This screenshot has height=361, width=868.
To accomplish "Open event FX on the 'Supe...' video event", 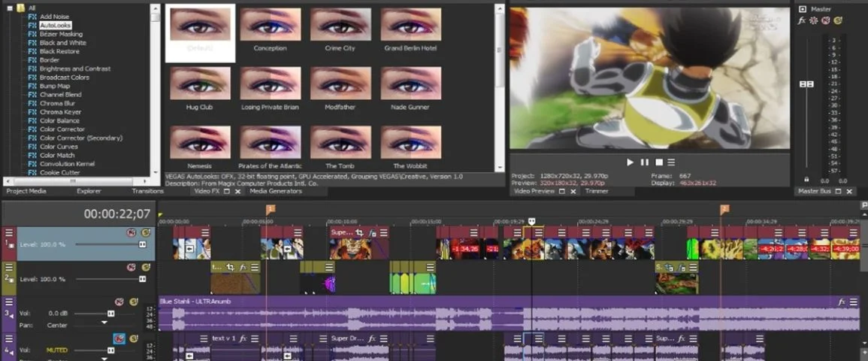I will [x=373, y=233].
